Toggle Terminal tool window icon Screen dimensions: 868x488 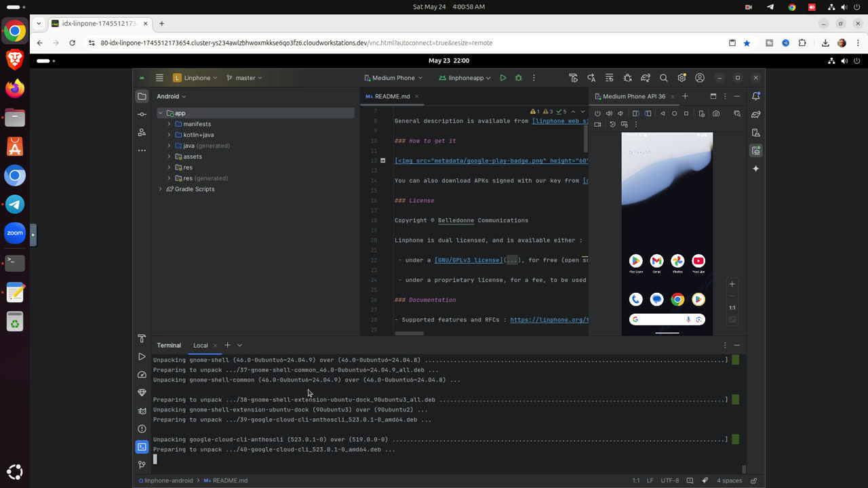tap(142, 447)
